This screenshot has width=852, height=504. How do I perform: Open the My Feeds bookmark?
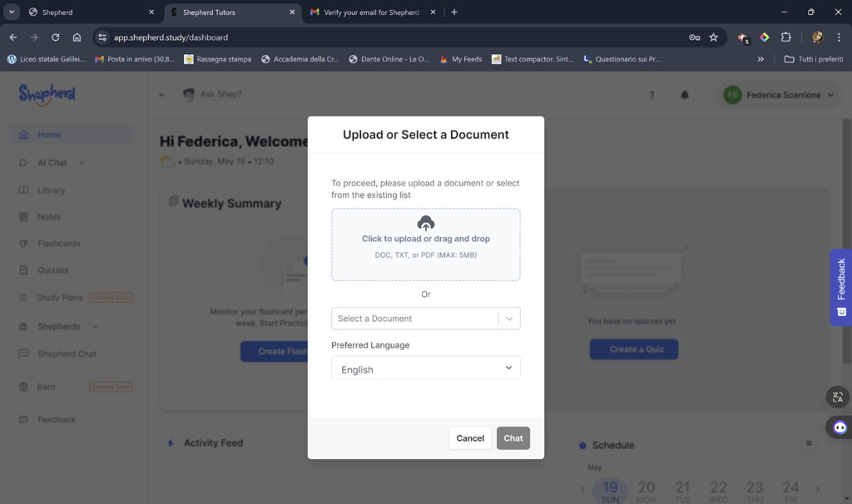pos(461,59)
